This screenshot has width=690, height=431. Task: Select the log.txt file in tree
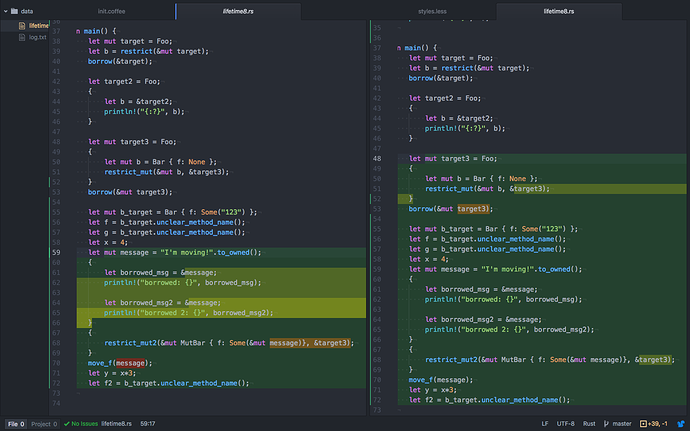38,37
